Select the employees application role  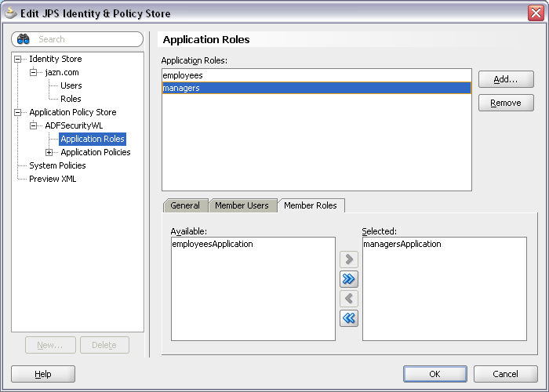coord(317,75)
